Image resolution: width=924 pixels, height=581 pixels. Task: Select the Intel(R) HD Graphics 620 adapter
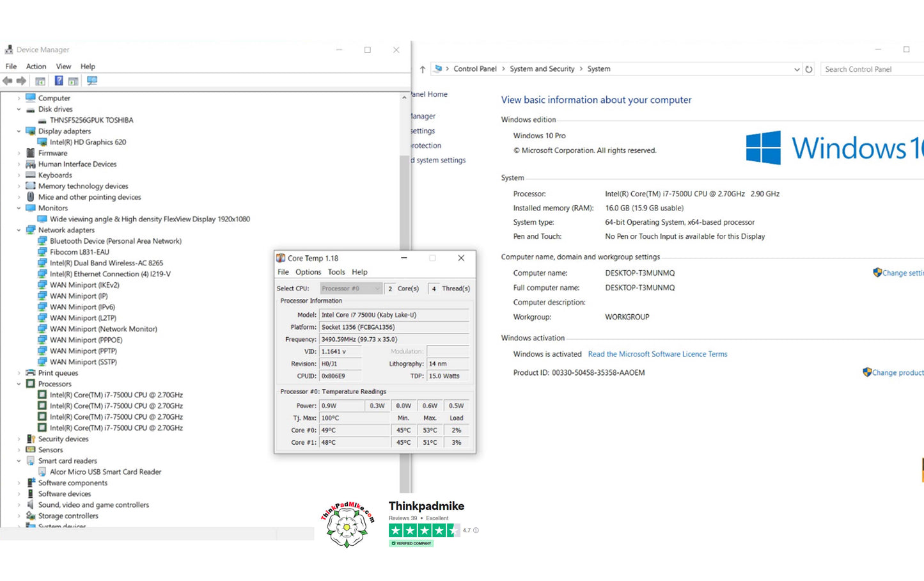[x=88, y=142]
